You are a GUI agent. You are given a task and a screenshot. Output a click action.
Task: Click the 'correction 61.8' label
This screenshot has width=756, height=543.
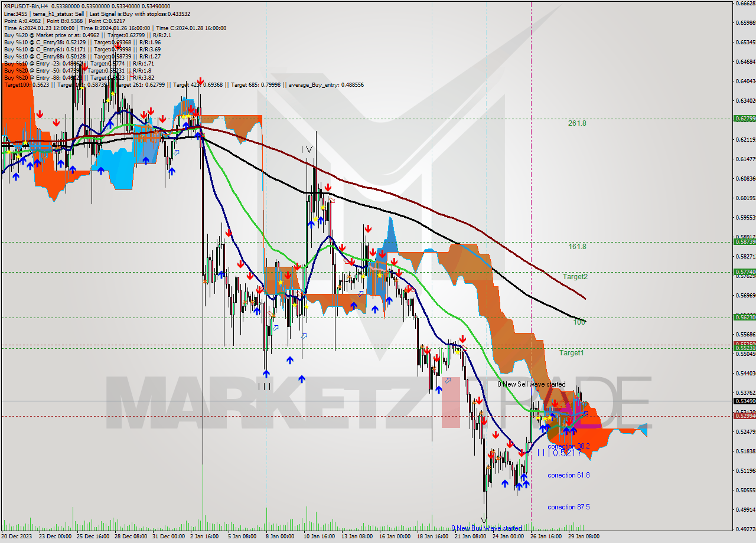click(568, 475)
